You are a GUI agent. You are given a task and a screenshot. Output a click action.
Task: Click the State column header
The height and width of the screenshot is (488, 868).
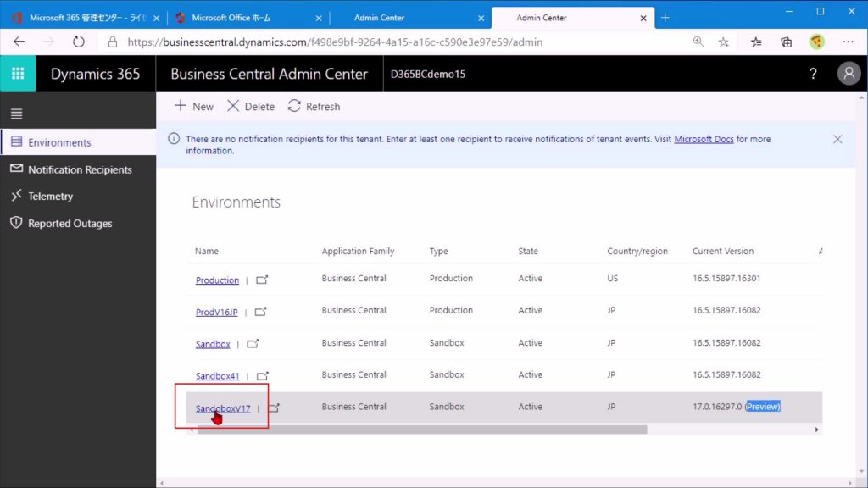click(x=528, y=251)
